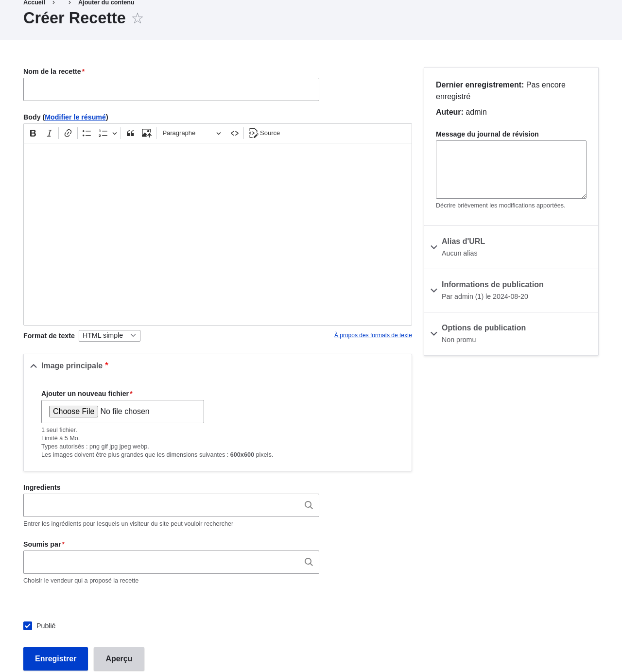
Task: Click the Enregistrer button
Action: [x=55, y=659]
